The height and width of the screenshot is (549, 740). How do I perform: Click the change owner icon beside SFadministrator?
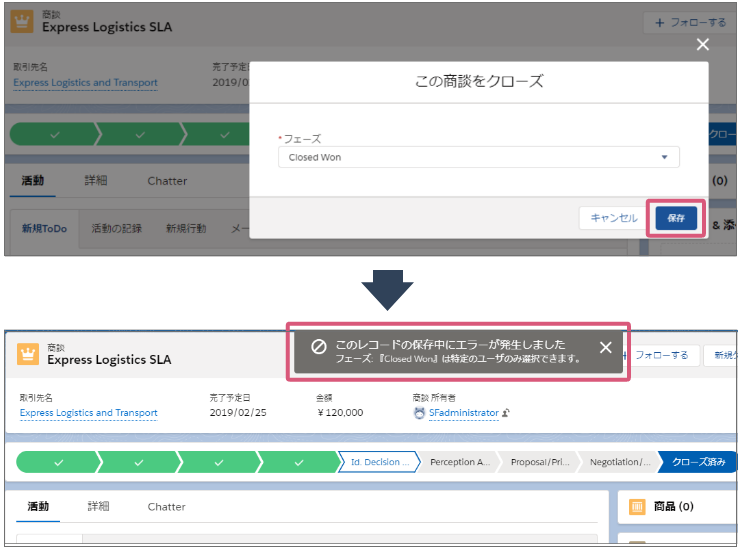click(506, 413)
